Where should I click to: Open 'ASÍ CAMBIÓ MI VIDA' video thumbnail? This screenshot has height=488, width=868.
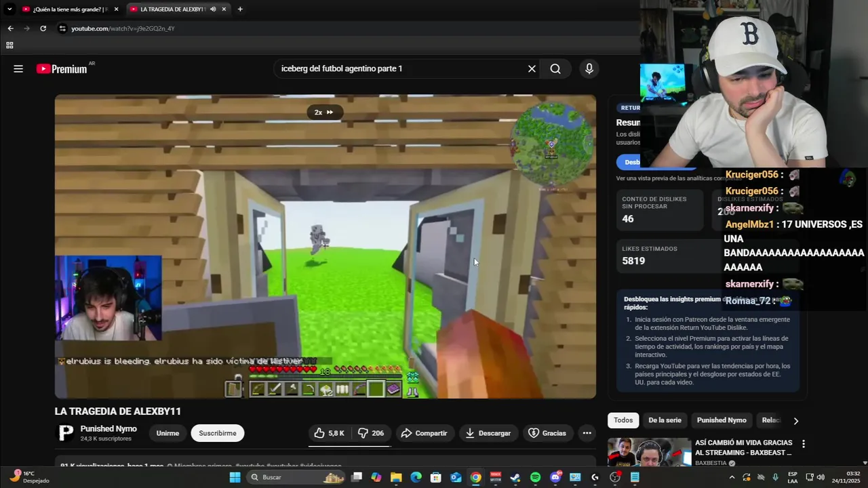649,452
